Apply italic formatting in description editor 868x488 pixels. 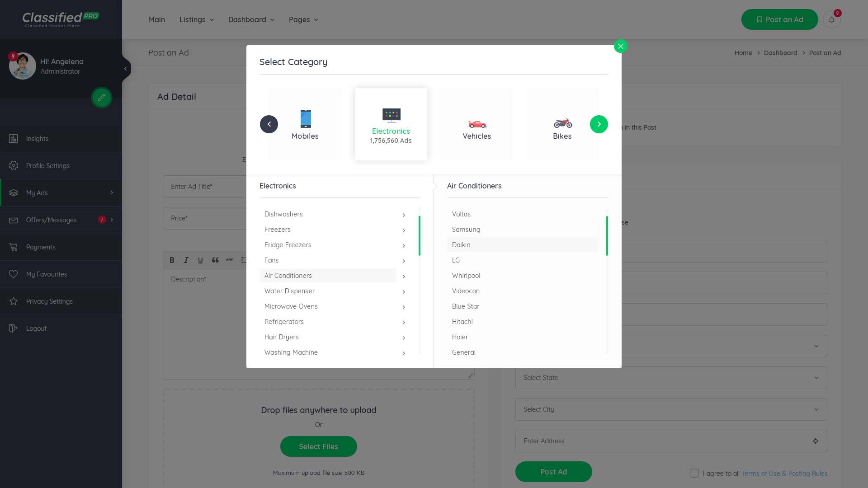(x=186, y=260)
